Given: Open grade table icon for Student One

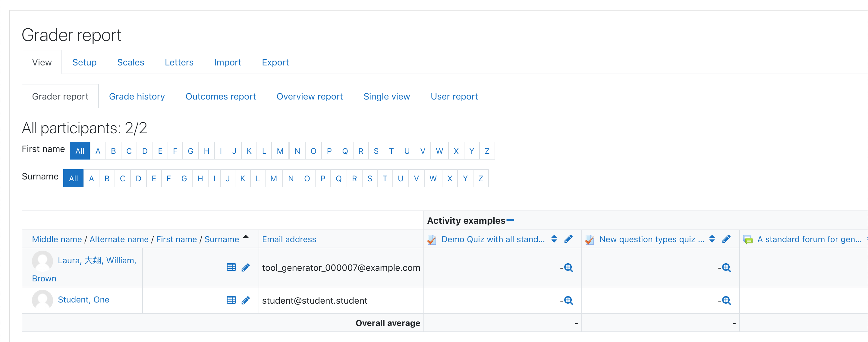Looking at the screenshot, I should click(x=231, y=300).
